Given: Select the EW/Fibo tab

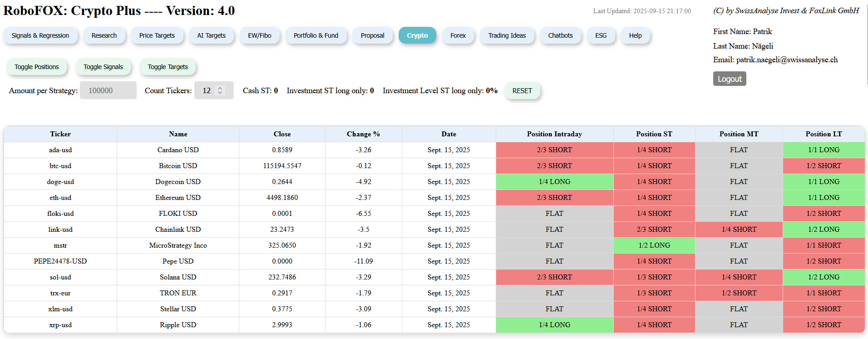Looking at the screenshot, I should 259,35.
